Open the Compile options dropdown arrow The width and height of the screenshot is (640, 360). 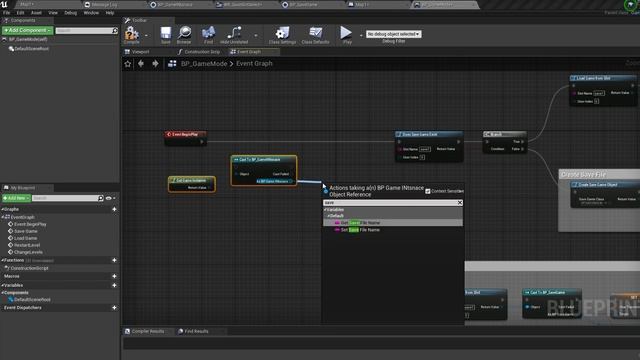[146, 35]
